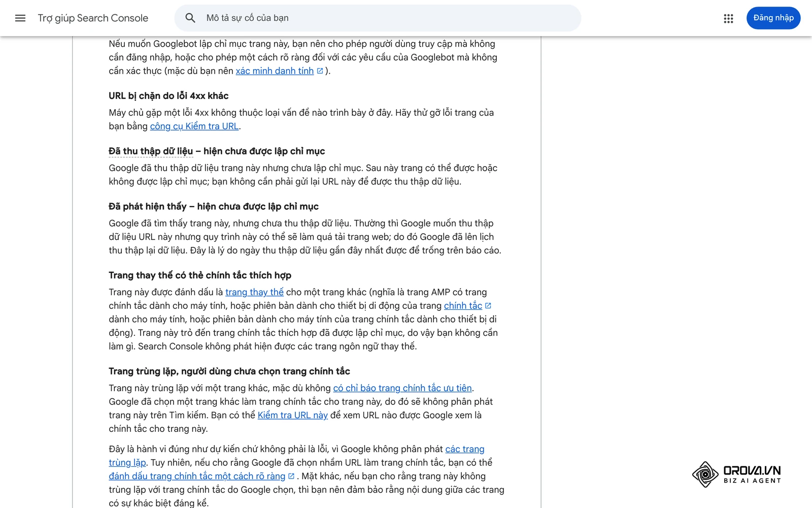
Task: Open the 'trang thay thế' link
Action: click(254, 292)
